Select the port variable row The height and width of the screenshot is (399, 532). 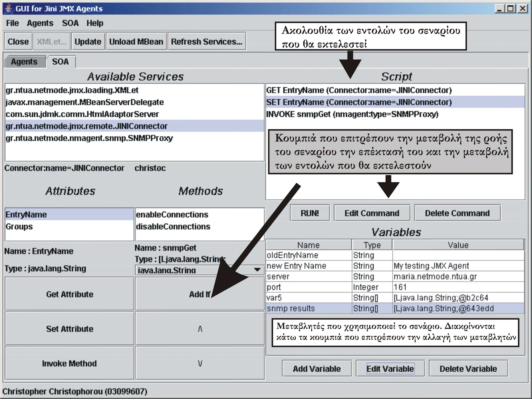point(395,287)
